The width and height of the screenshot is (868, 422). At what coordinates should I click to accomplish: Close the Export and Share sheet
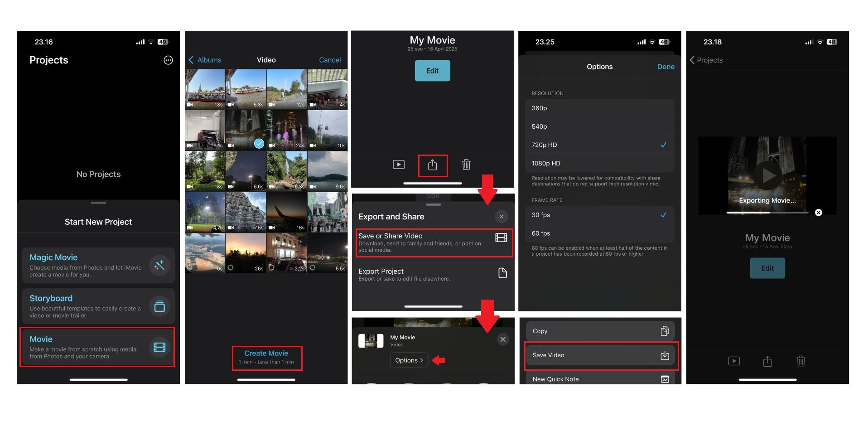tap(501, 217)
